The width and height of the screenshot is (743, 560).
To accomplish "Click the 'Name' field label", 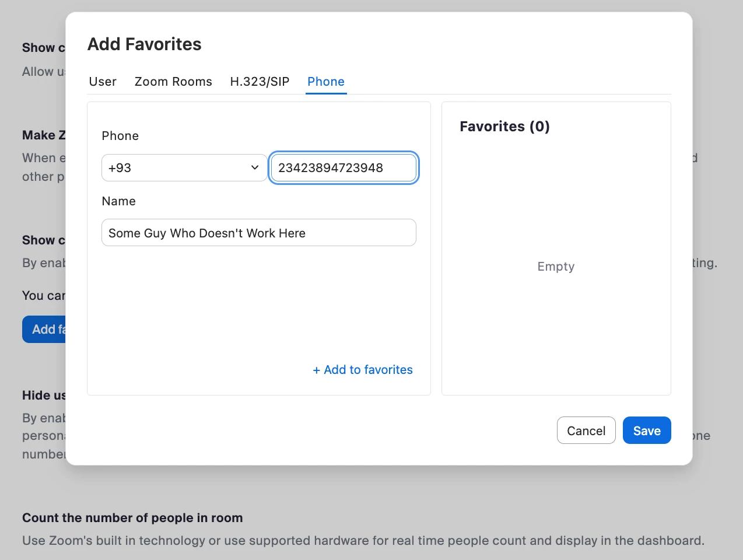I will click(x=118, y=201).
